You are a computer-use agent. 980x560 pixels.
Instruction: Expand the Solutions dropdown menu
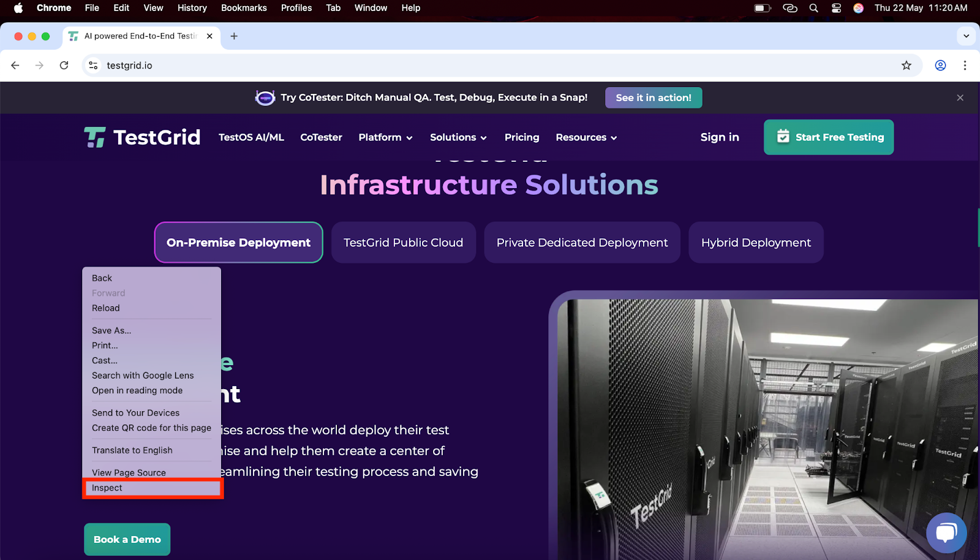pos(458,137)
